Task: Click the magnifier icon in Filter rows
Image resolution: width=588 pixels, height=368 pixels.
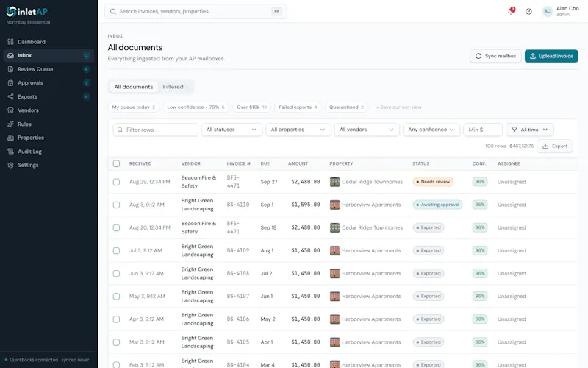Action: 120,130
